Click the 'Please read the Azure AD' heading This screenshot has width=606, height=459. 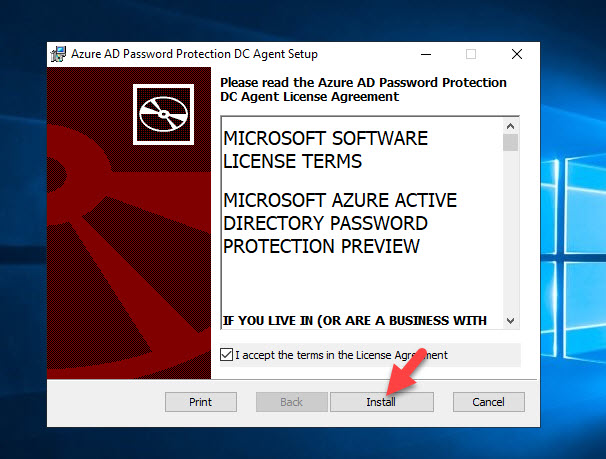[x=363, y=89]
